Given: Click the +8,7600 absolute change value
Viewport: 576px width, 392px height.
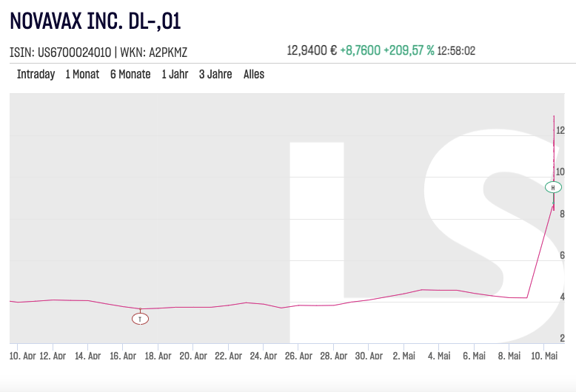Looking at the screenshot, I should pos(360,51).
